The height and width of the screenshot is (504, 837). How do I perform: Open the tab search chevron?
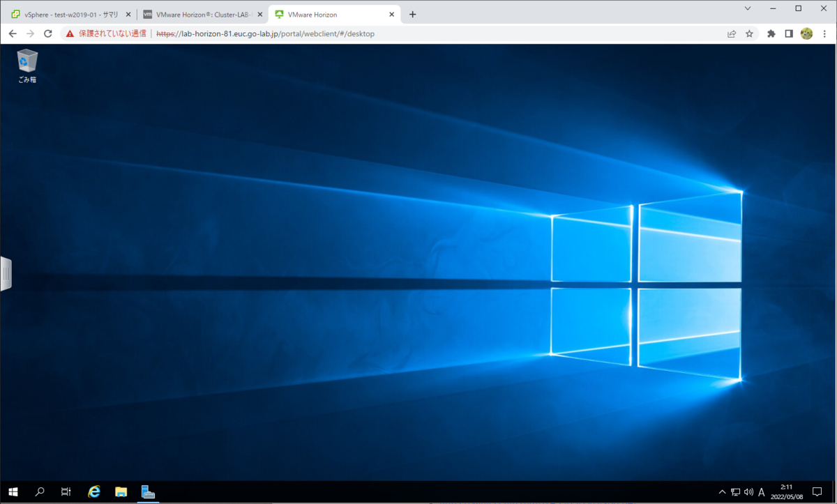pos(748,8)
